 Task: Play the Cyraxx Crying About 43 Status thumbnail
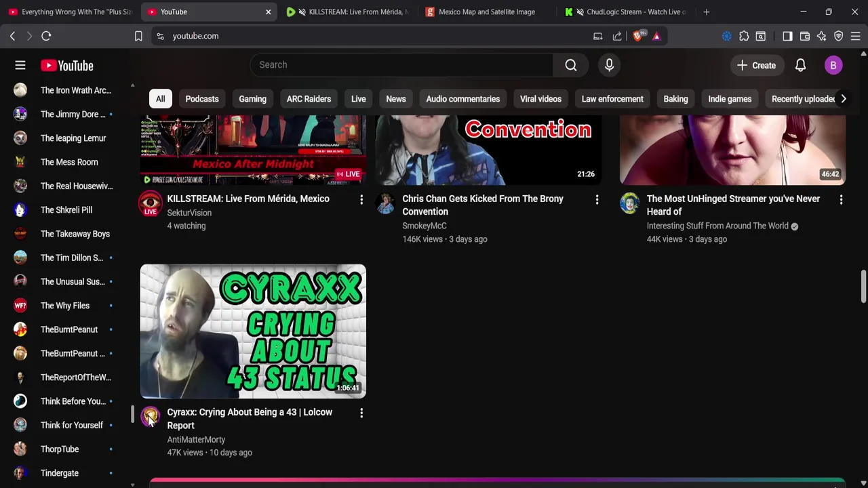[253, 331]
